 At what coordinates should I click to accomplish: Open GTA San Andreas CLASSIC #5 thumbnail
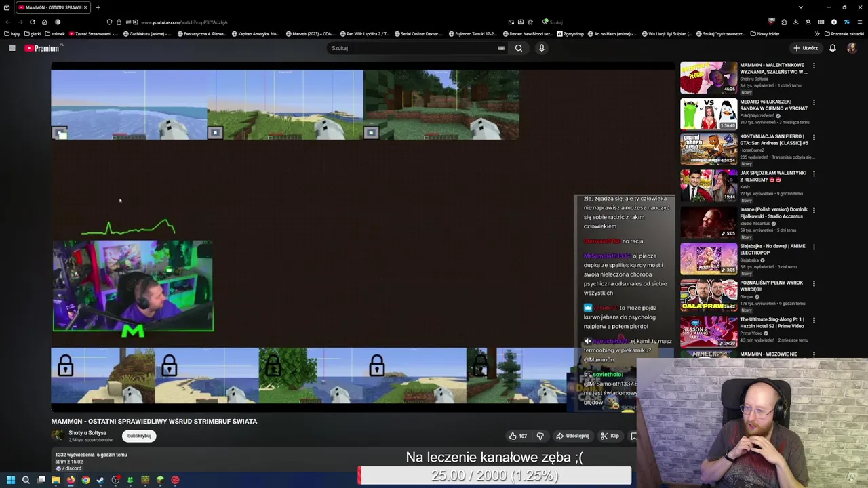point(709,150)
